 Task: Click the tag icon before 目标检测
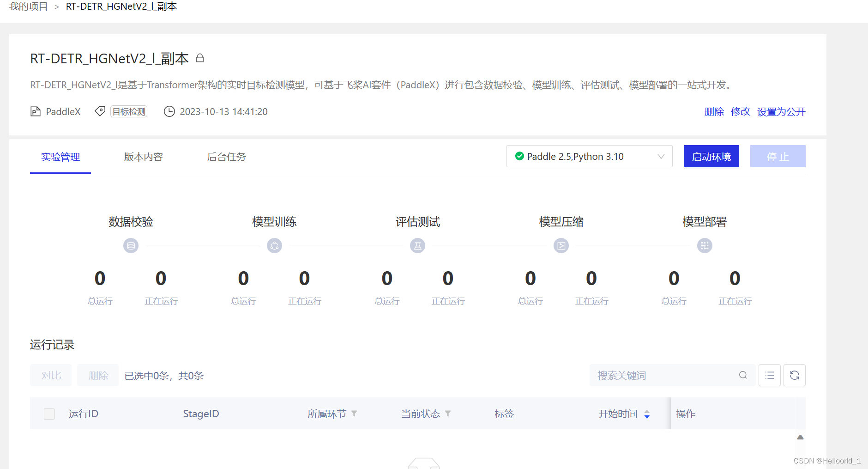[x=100, y=111]
